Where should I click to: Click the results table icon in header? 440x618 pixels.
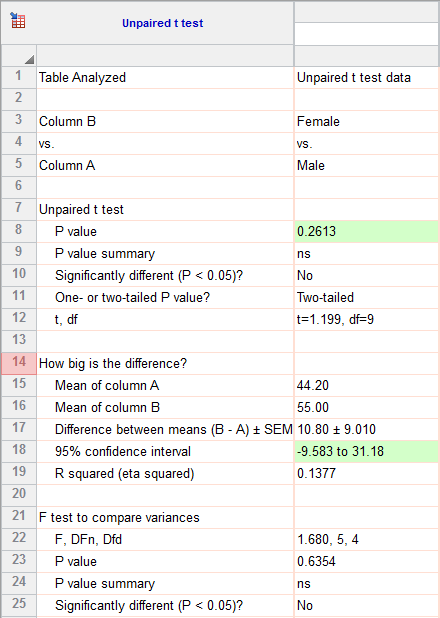click(x=18, y=20)
